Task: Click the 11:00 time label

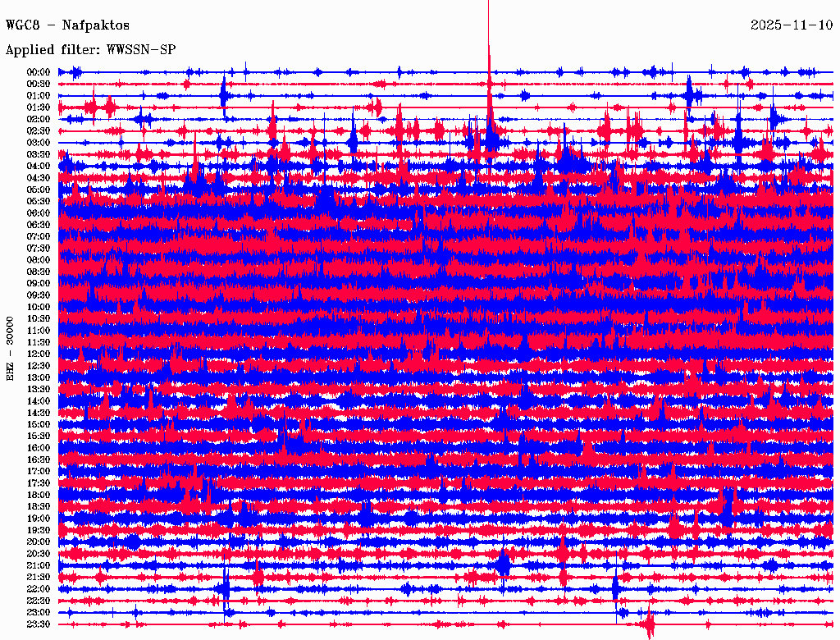Action: tap(39, 331)
